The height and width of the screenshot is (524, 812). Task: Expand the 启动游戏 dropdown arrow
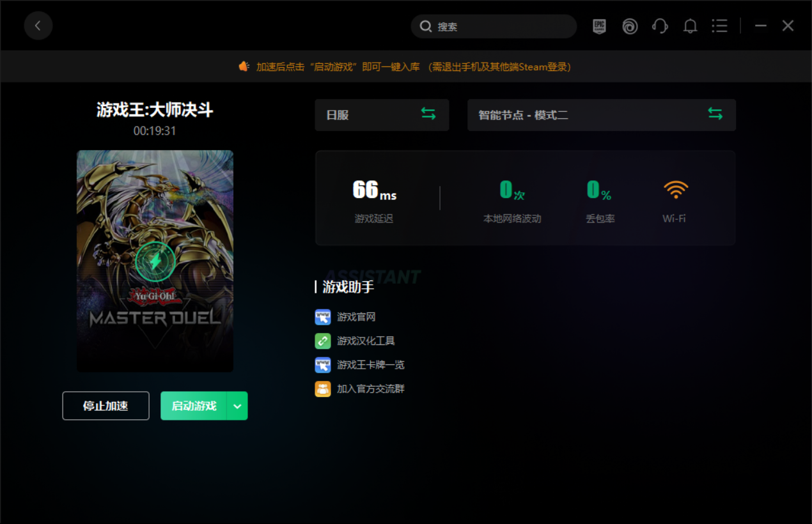pyautogui.click(x=237, y=406)
